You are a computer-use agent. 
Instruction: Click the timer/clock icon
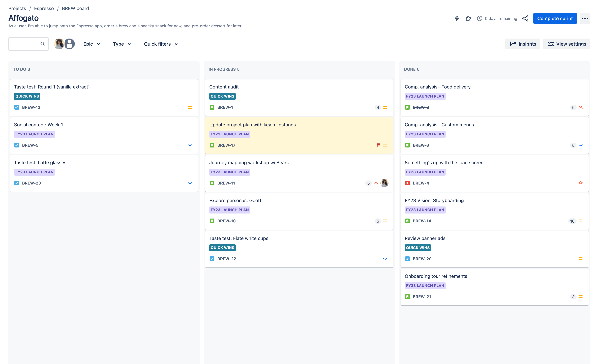(x=479, y=18)
